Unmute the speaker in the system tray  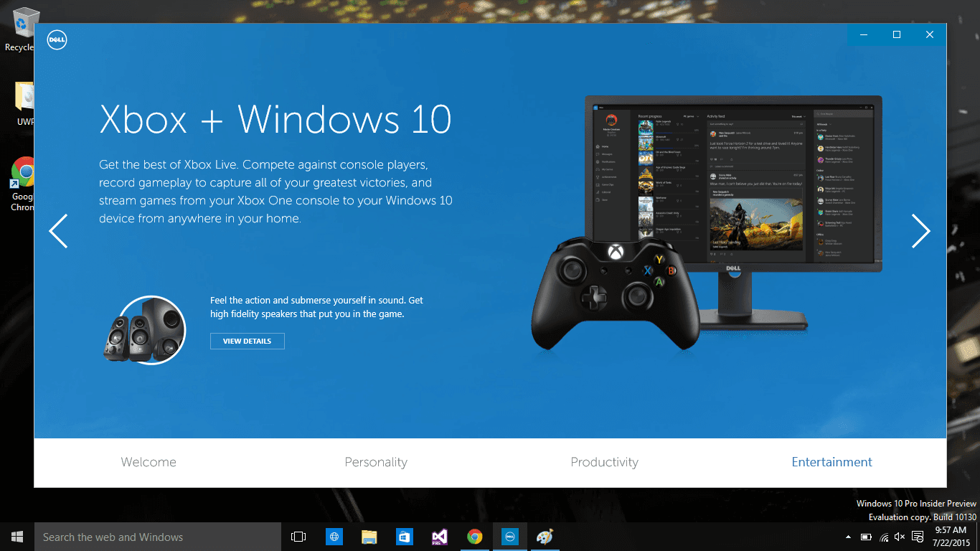899,536
